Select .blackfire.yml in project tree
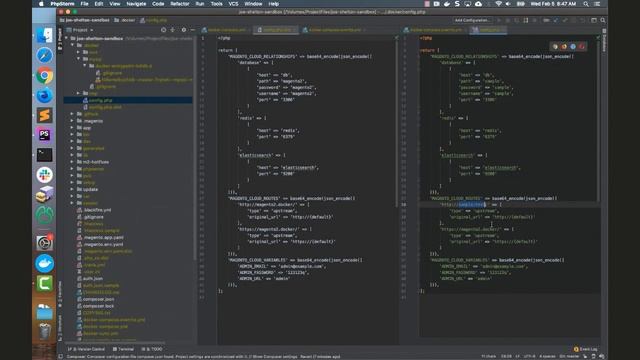 pyautogui.click(x=97, y=210)
